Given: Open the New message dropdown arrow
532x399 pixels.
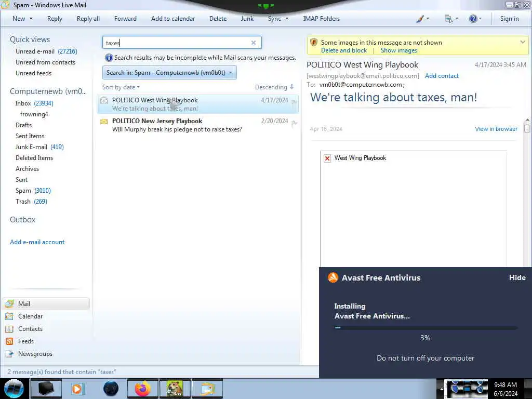Looking at the screenshot, I should 31,19.
